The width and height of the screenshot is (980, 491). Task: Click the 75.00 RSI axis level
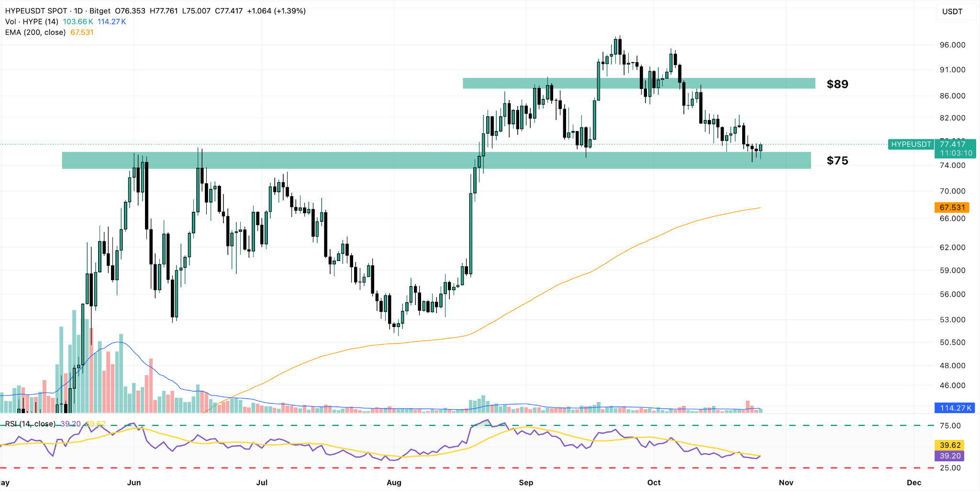point(950,426)
